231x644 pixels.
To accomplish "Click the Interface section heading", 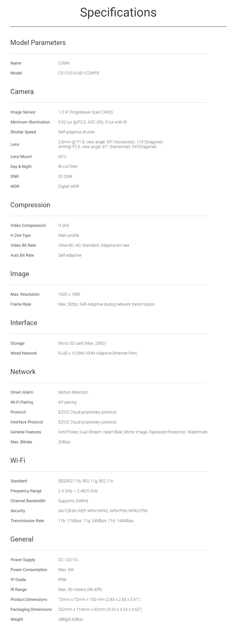I will coord(24,323).
